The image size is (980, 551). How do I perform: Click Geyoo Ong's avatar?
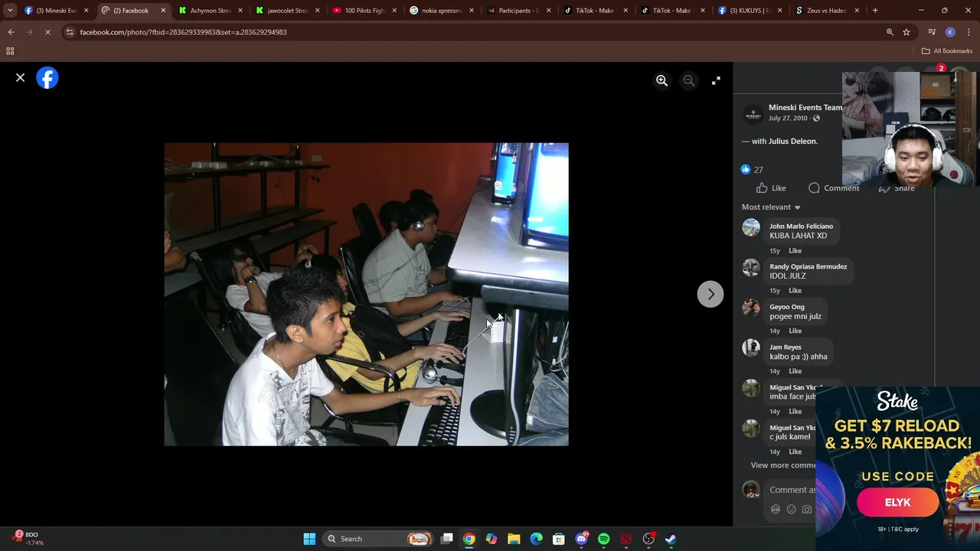pyautogui.click(x=751, y=308)
